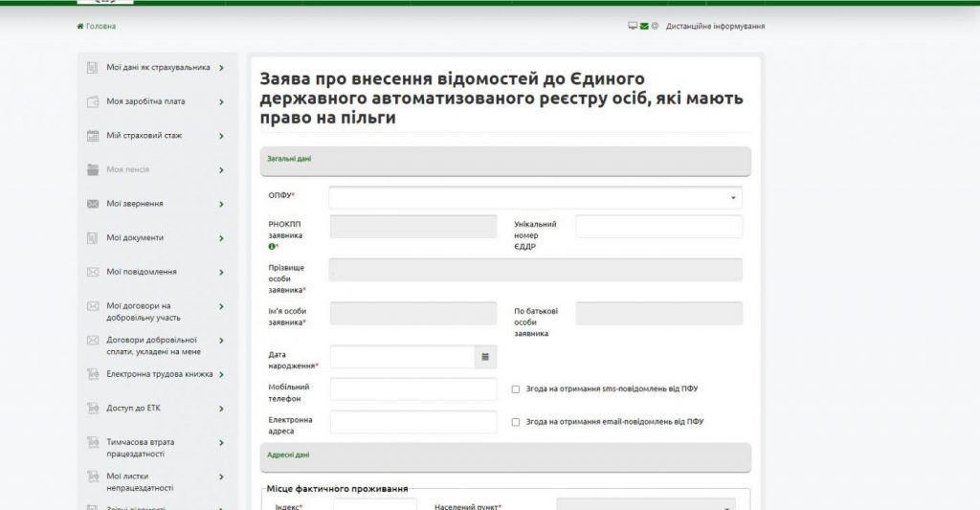Click the icon beside Моя заробітна плата
This screenshot has width=980, height=510.
93,101
